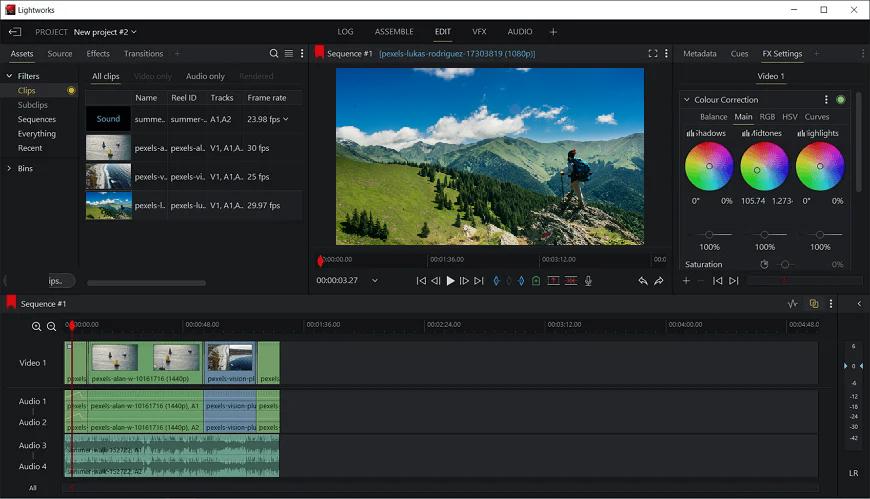
Task: Redo the last edit
Action: click(659, 281)
